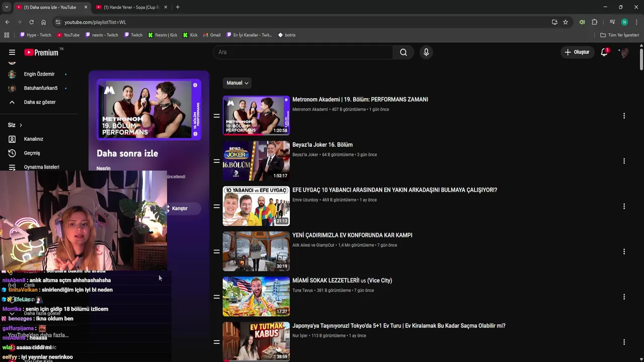Viewport: 644px width, 362px height.
Task: Click the browser address bar URL
Action: coord(95,22)
